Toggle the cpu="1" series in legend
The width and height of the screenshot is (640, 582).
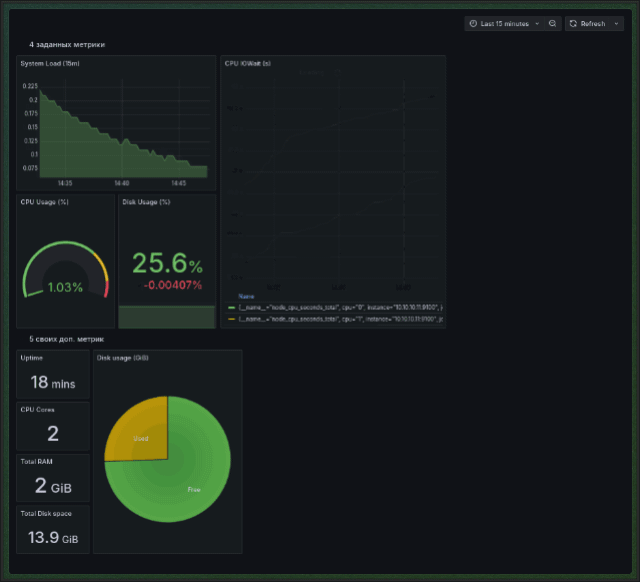(x=340, y=318)
